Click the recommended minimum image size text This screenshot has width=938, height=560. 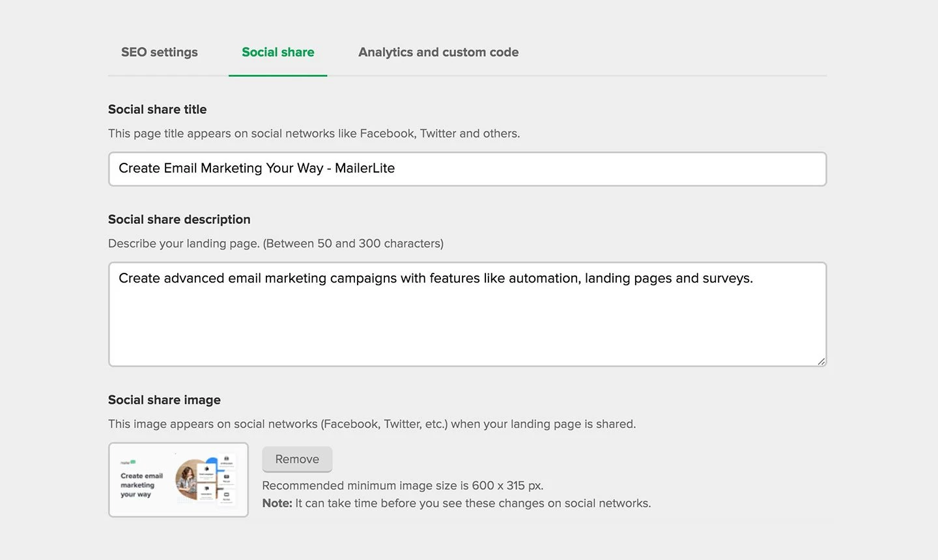point(402,486)
